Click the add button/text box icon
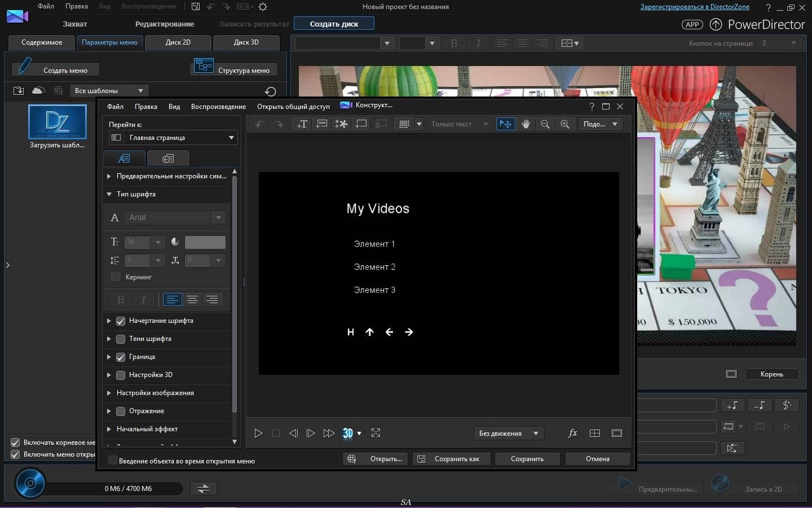The image size is (812, 508). 321,124
